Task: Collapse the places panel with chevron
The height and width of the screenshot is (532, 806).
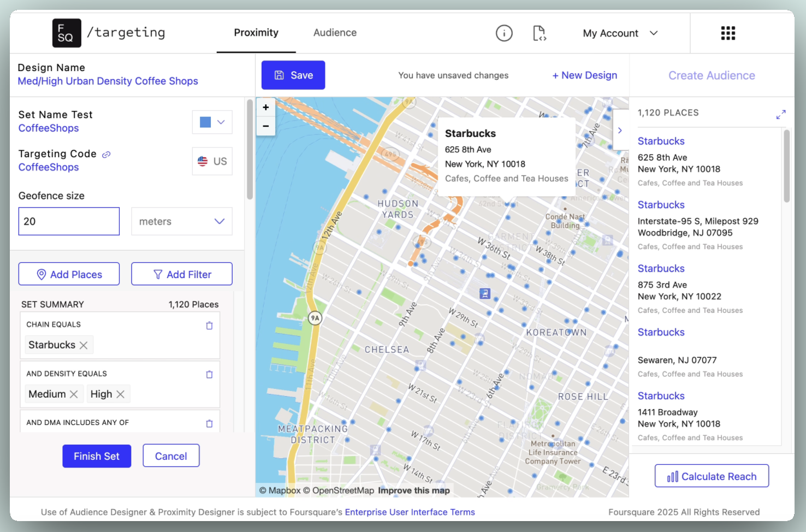Action: pos(620,130)
